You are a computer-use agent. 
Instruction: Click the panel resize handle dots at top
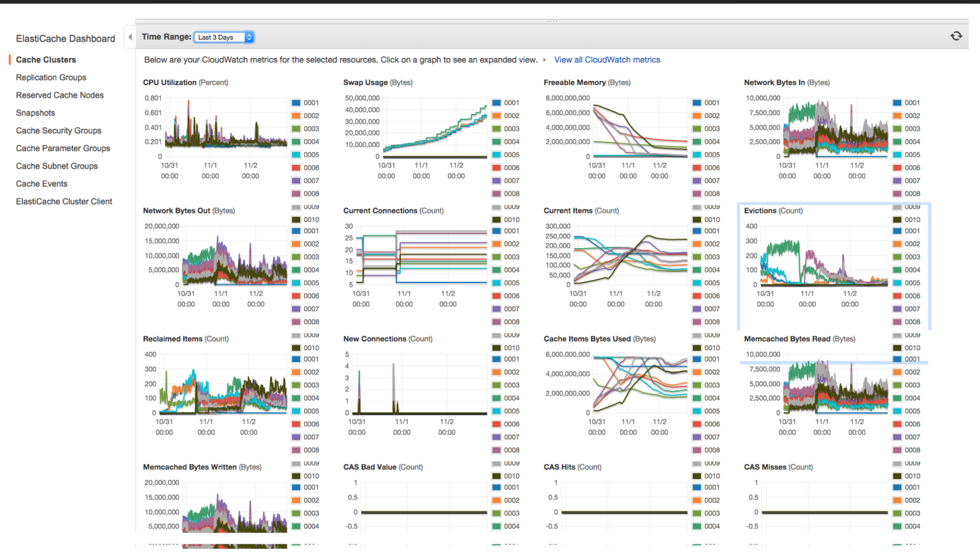point(552,21)
